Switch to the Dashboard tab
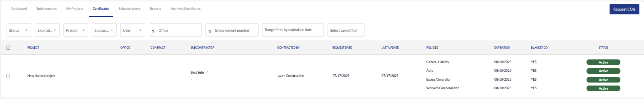644x100 pixels. point(19,8)
